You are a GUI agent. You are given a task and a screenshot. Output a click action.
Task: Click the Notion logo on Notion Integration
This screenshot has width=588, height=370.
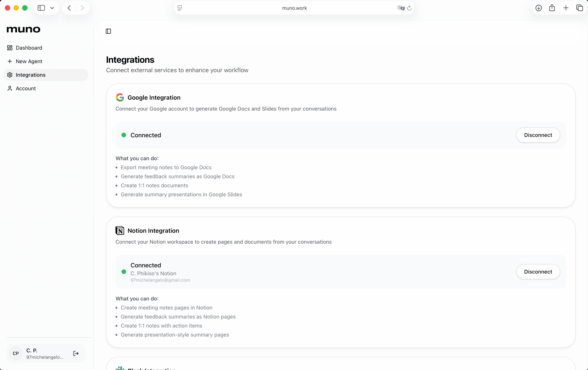120,230
